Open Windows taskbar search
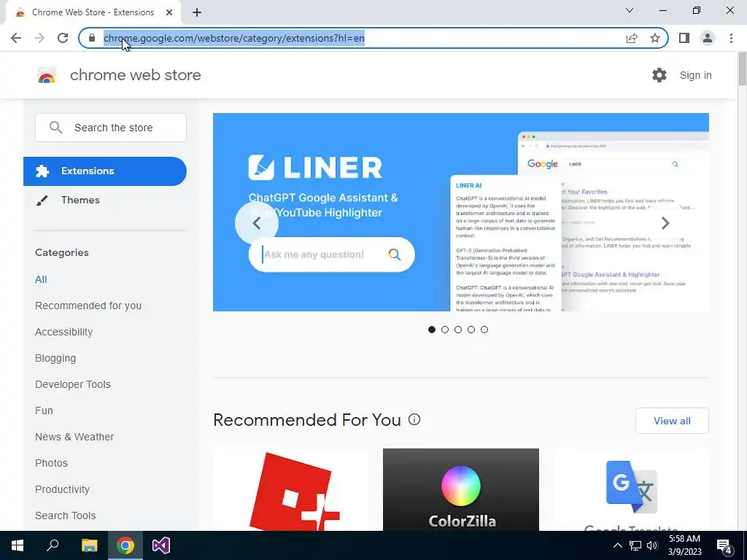 click(53, 545)
